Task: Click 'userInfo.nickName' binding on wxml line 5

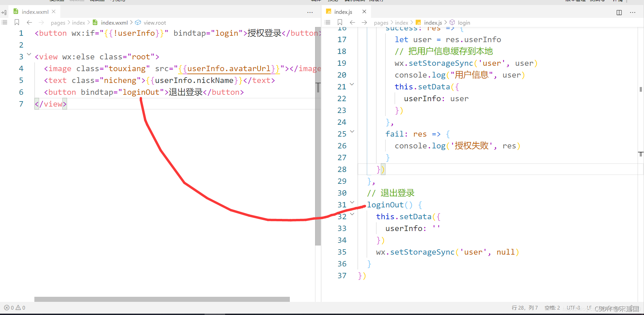Action: (x=194, y=80)
